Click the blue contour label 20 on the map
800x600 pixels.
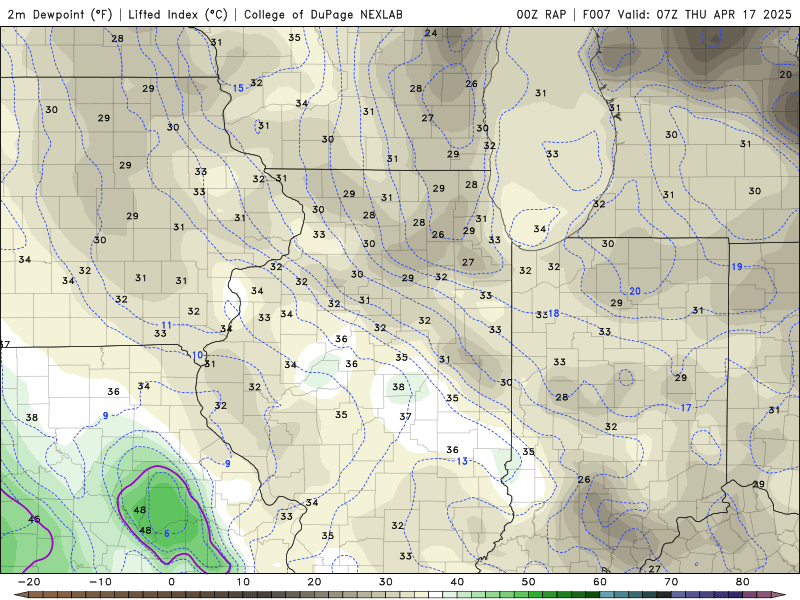click(x=635, y=291)
